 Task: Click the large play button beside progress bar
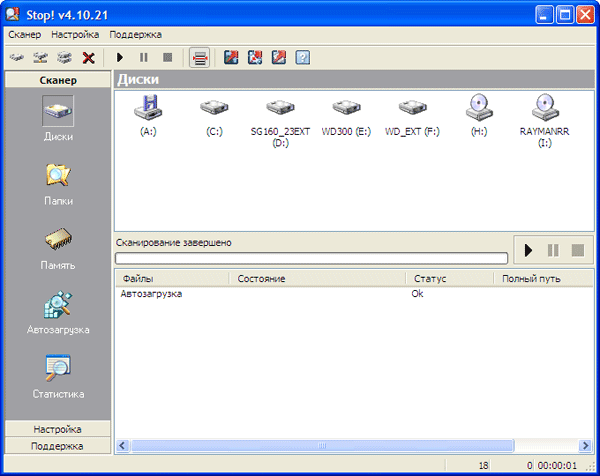point(528,250)
